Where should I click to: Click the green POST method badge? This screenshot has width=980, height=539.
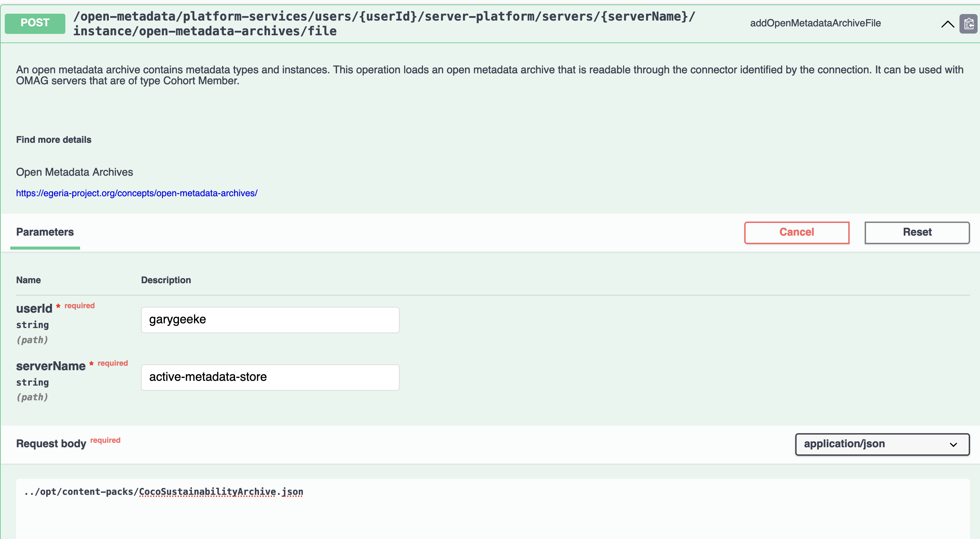tap(35, 23)
